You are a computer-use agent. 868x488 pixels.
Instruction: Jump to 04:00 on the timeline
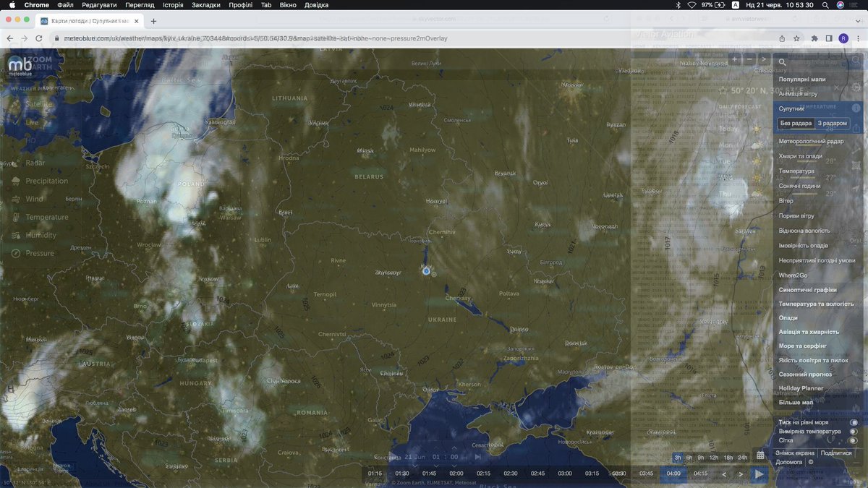(x=673, y=474)
